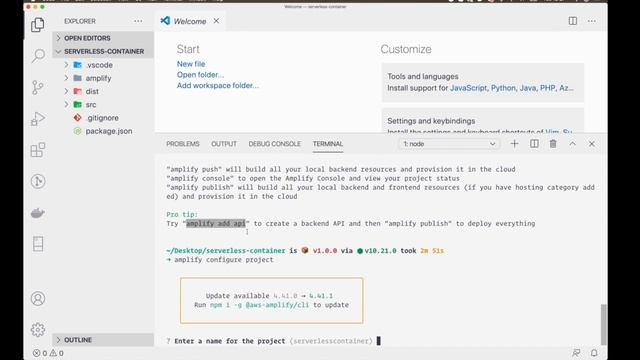Open Explorer more actions ellipsis

point(138,21)
